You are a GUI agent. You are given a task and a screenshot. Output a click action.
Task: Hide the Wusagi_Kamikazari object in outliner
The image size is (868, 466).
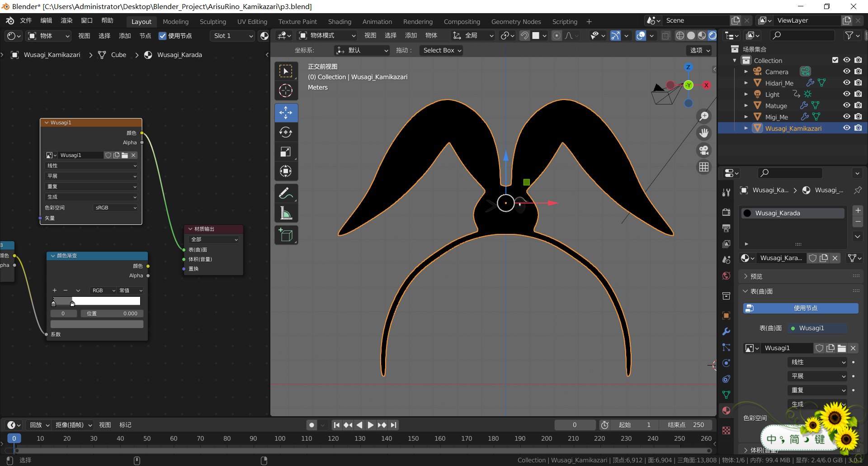(846, 128)
